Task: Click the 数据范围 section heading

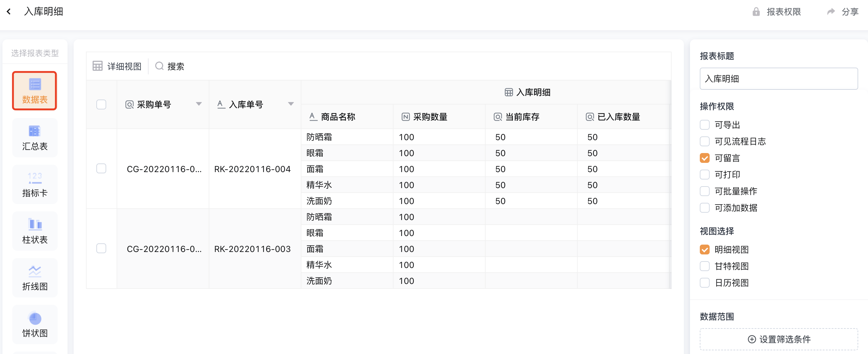Action: (x=717, y=317)
